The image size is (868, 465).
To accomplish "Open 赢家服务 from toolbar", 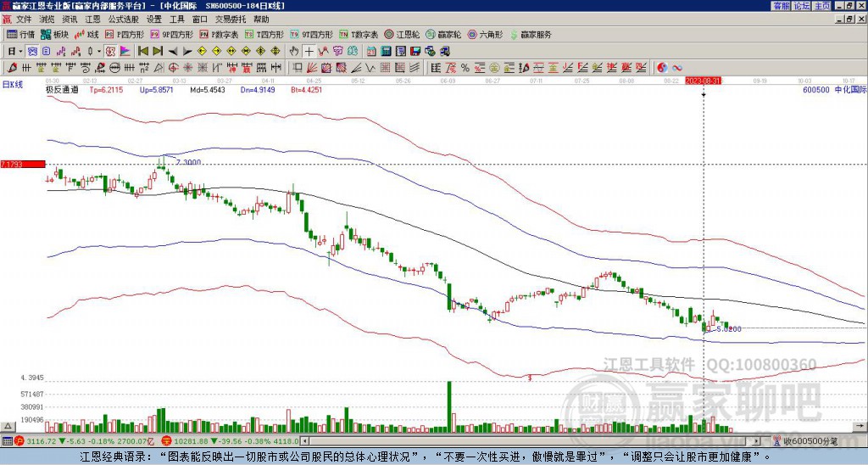I will tap(531, 35).
